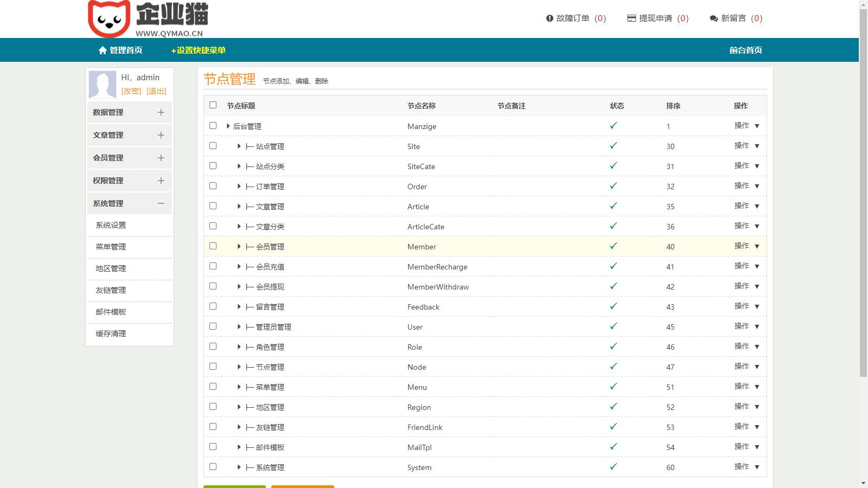Click the plus icon beside 数据管理
The height and width of the screenshot is (488, 868).
click(x=161, y=112)
